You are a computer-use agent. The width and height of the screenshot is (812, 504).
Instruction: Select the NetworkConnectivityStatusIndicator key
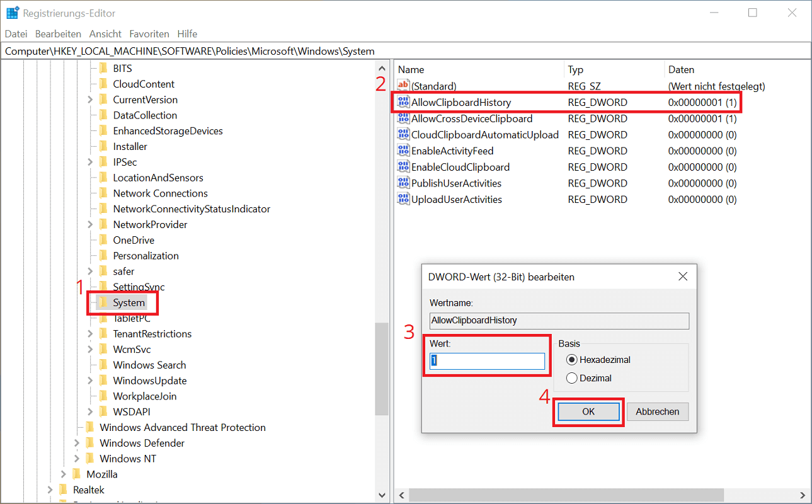click(x=192, y=209)
